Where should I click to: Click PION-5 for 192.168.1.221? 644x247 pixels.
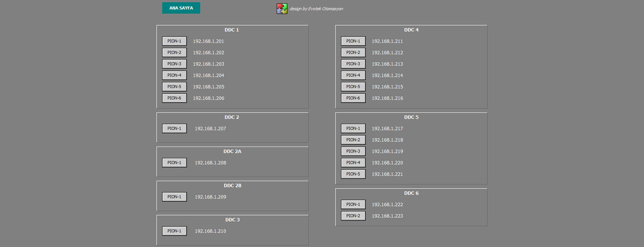(353, 174)
